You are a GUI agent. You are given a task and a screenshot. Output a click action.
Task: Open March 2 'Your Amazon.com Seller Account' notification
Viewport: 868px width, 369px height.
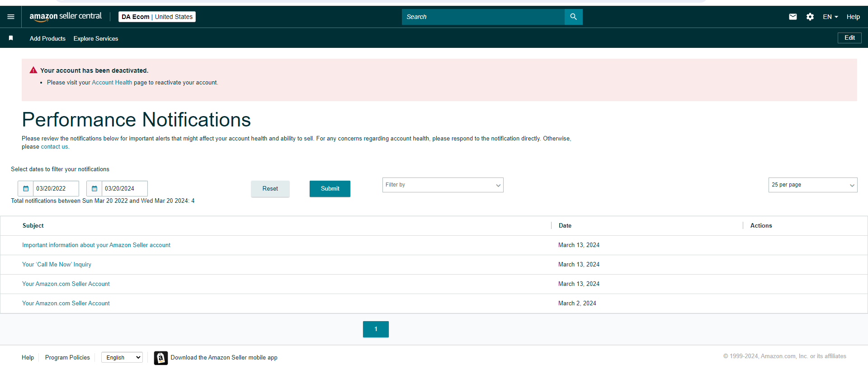(x=66, y=304)
